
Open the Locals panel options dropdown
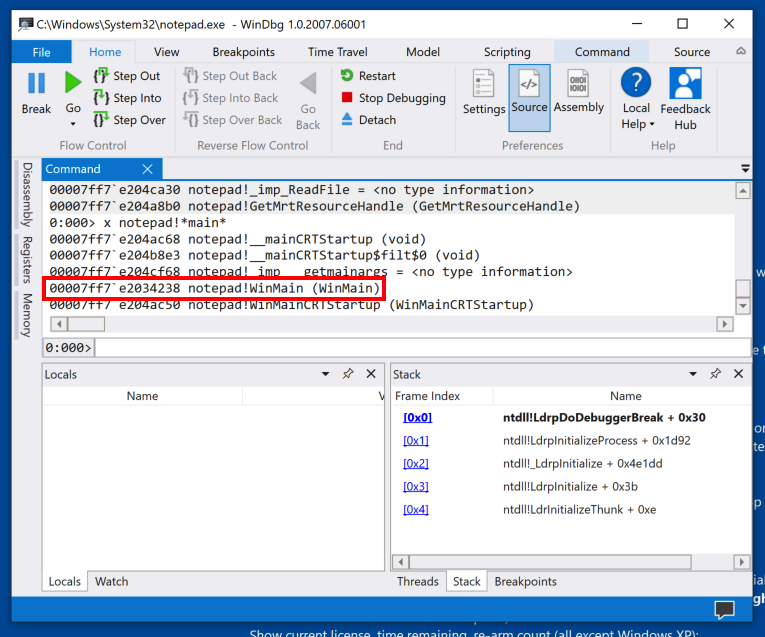(325, 374)
